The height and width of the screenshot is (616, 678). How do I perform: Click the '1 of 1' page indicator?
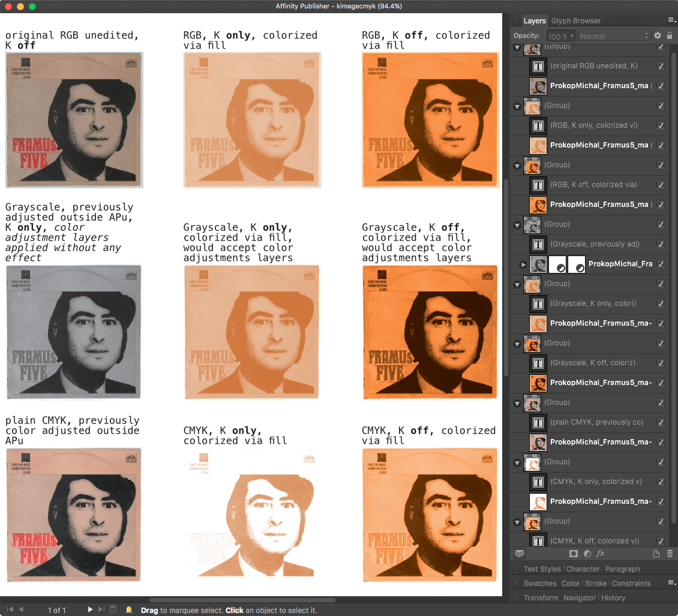[x=56, y=610]
